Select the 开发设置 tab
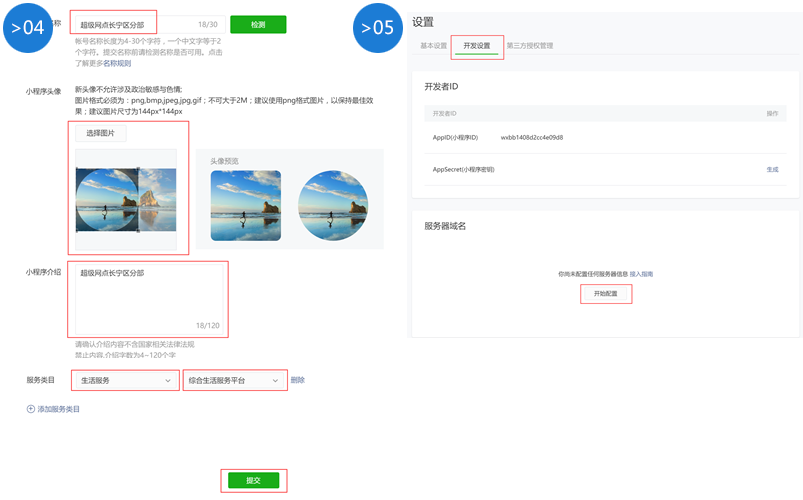 [x=477, y=46]
